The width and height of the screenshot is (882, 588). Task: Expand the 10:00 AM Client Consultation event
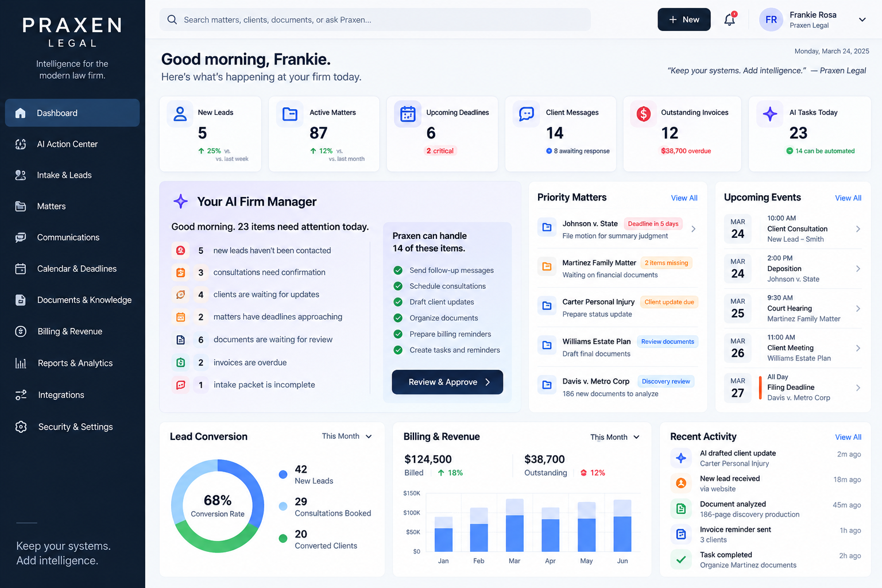coord(858,229)
